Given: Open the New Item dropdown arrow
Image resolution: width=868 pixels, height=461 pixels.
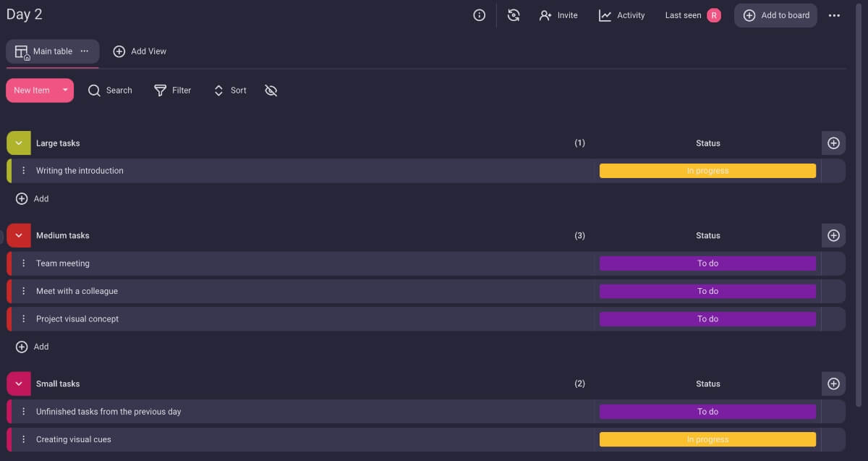Looking at the screenshot, I should (x=65, y=90).
